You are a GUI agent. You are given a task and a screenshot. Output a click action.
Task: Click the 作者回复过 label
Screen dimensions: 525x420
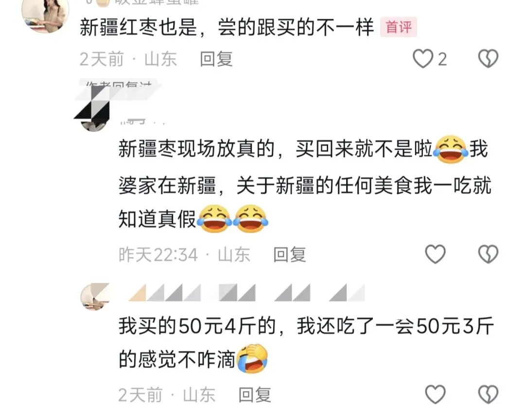pos(118,84)
